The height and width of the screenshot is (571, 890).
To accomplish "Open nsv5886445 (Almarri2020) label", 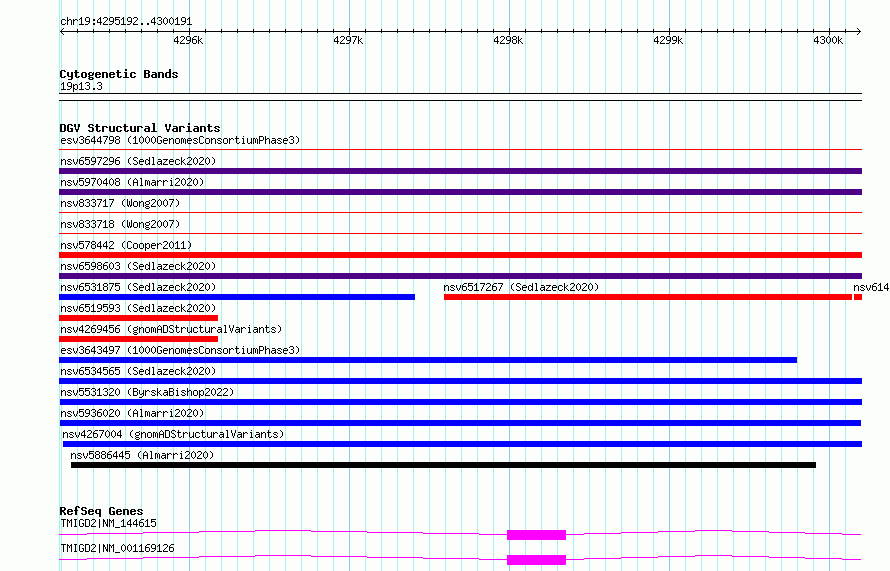I will [142, 455].
